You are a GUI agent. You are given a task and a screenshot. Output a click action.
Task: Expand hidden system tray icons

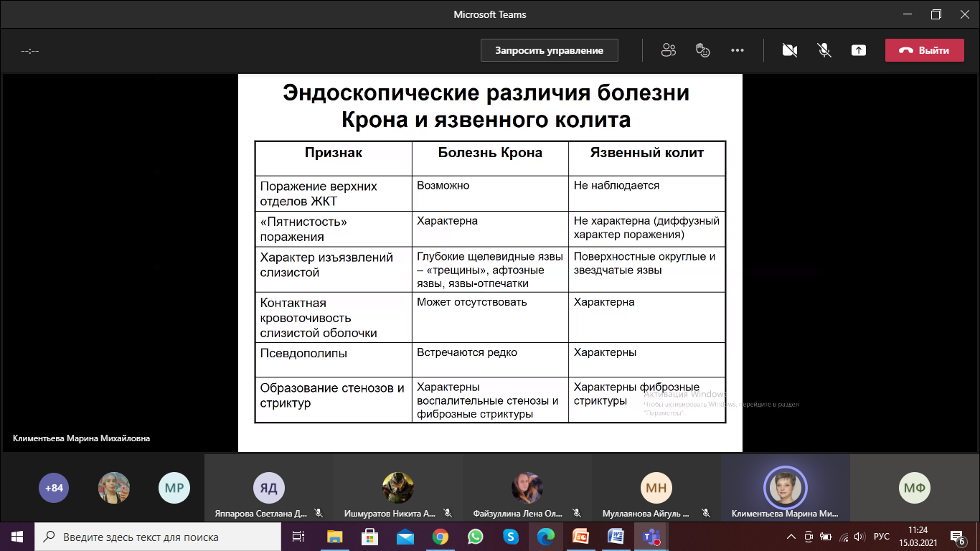(x=791, y=537)
